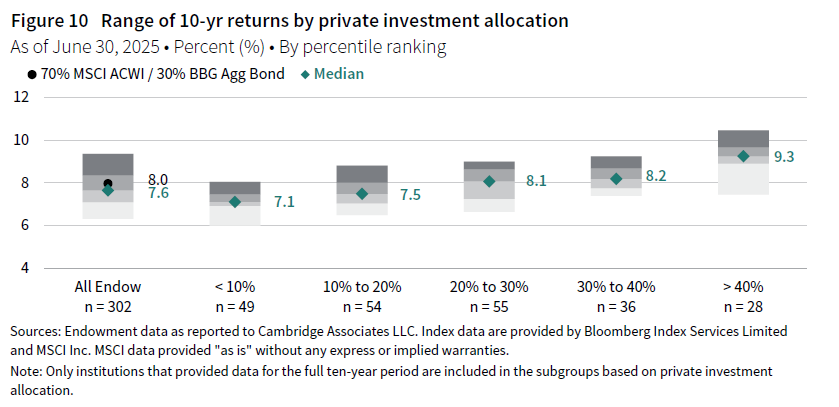Viewport: 839px width, 407px height.
Task: Select the 10% to 20% median diamond
Action: coord(362,193)
